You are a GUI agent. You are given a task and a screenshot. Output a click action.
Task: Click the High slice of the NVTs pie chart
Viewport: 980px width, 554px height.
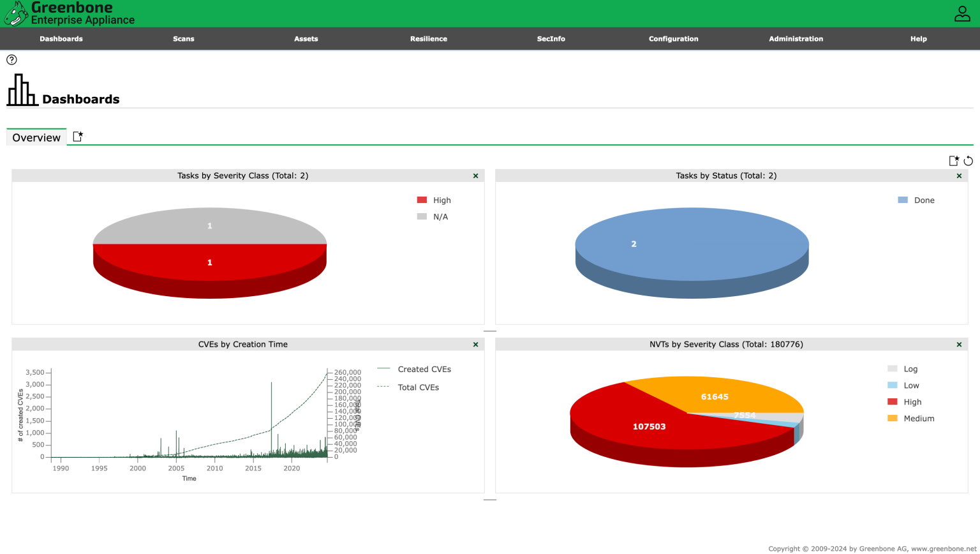pyautogui.click(x=650, y=426)
